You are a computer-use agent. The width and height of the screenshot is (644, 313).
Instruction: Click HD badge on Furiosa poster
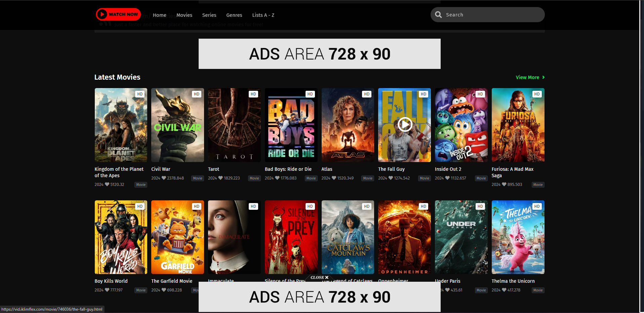tap(537, 94)
